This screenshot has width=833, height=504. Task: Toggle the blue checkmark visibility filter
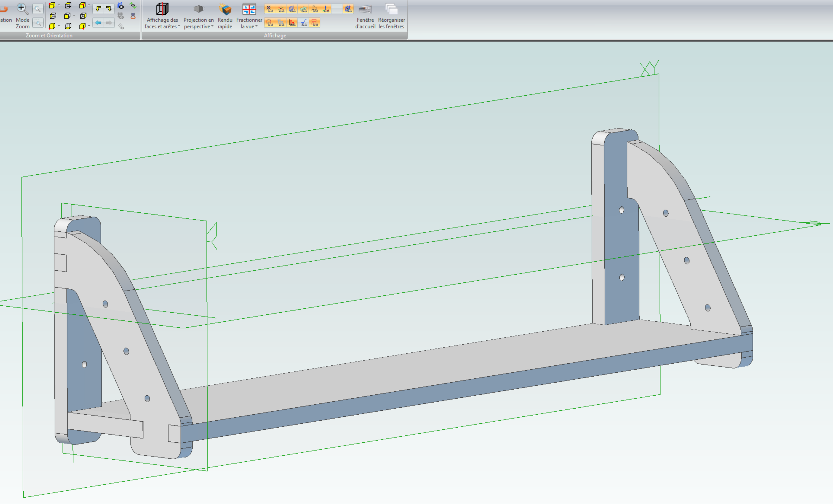[x=304, y=23]
